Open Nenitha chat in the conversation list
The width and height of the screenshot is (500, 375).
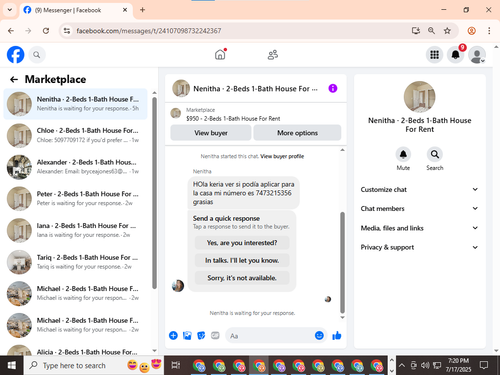[76, 104]
